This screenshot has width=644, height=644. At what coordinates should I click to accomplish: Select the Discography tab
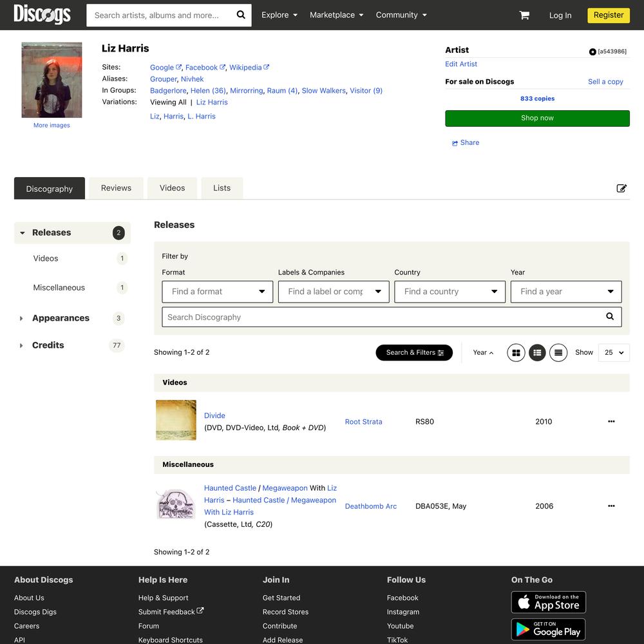50,188
